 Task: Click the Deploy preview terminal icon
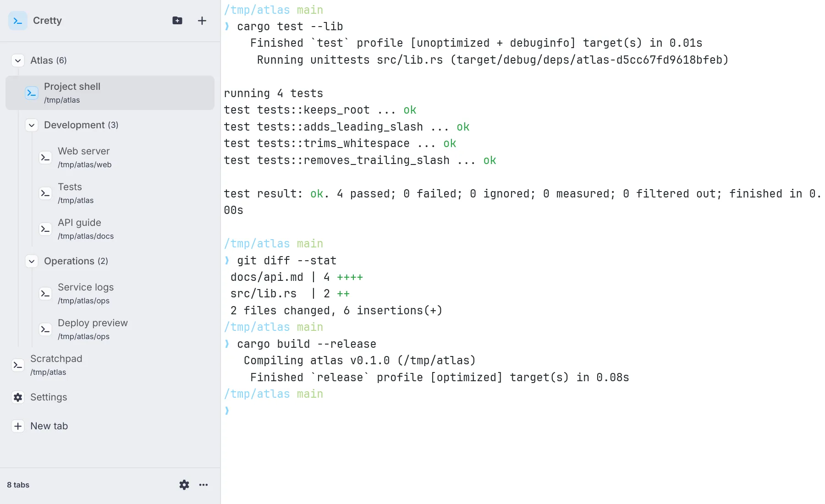[x=45, y=329]
